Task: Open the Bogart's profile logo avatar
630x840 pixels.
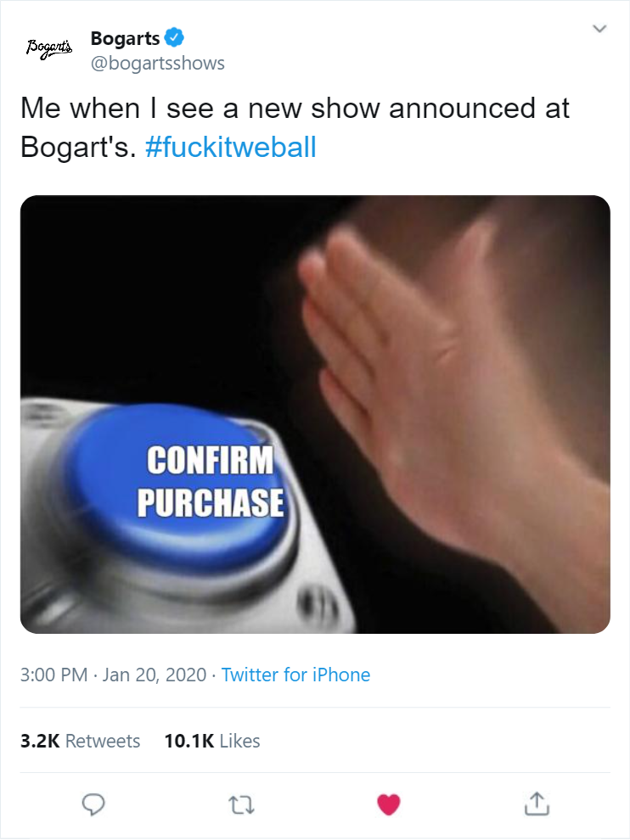Action: tap(49, 47)
